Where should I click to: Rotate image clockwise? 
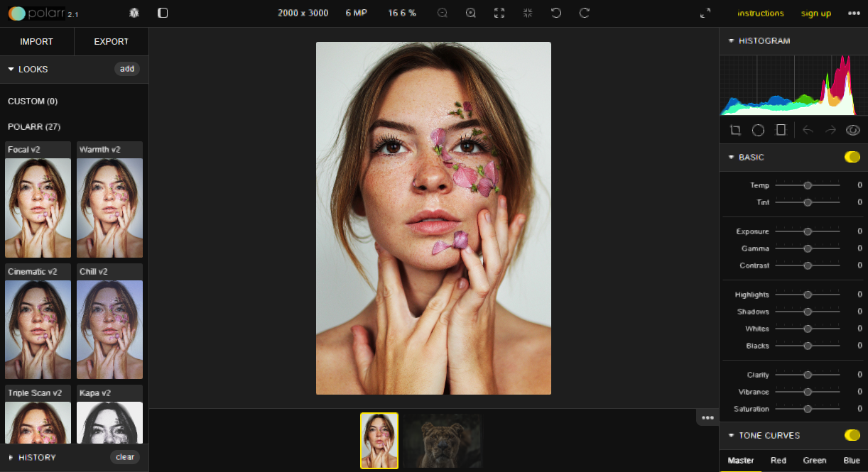585,13
